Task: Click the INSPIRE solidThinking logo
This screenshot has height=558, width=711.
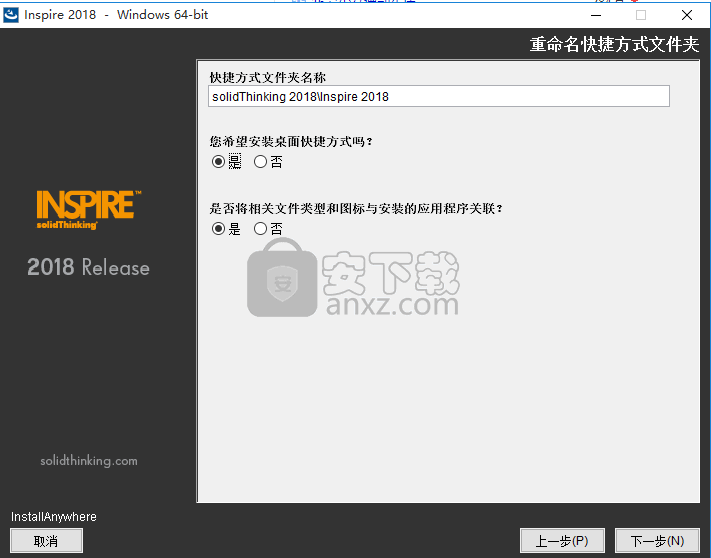Action: [x=88, y=210]
